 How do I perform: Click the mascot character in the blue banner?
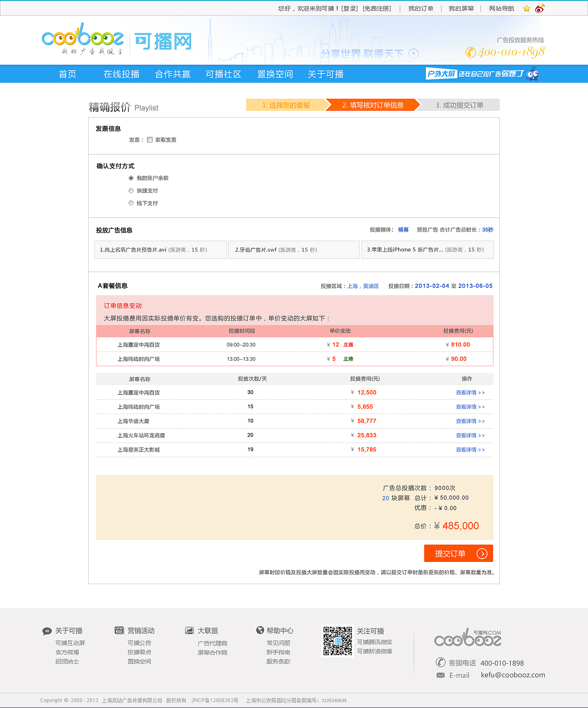click(x=533, y=74)
